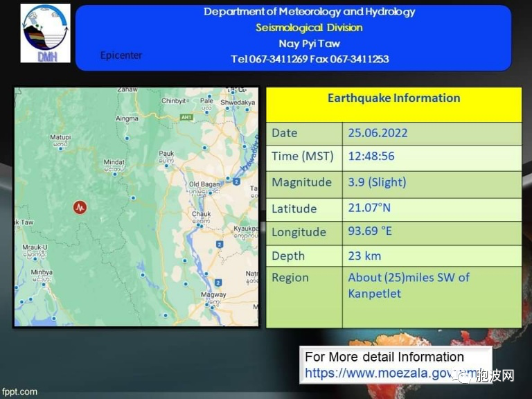
Task: Click the Seismological Division heading
Action: [x=309, y=28]
